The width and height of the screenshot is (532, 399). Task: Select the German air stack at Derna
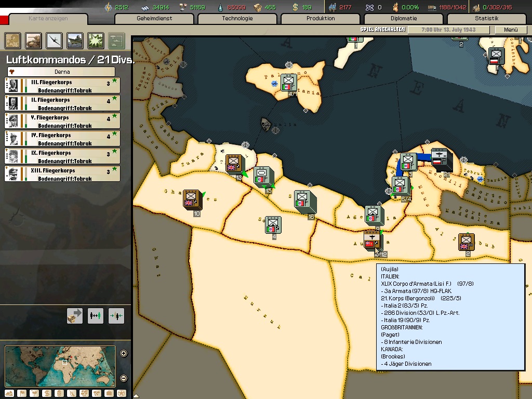pyautogui.click(x=441, y=159)
